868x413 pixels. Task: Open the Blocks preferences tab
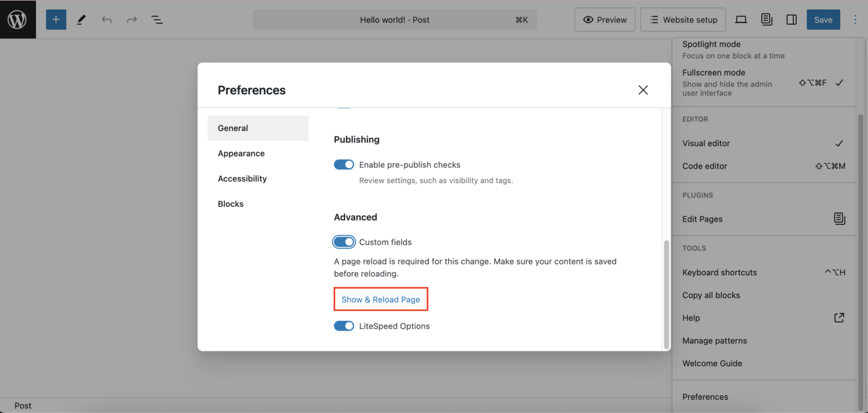(x=231, y=203)
